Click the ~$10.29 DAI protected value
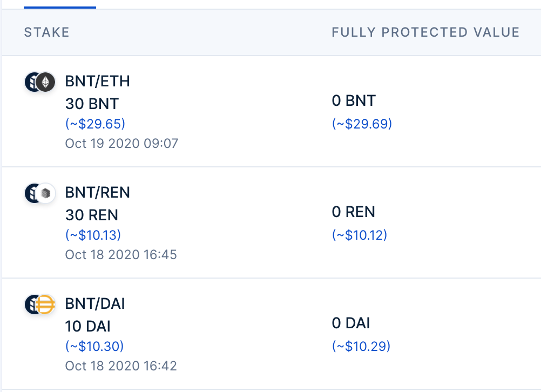 [361, 347]
